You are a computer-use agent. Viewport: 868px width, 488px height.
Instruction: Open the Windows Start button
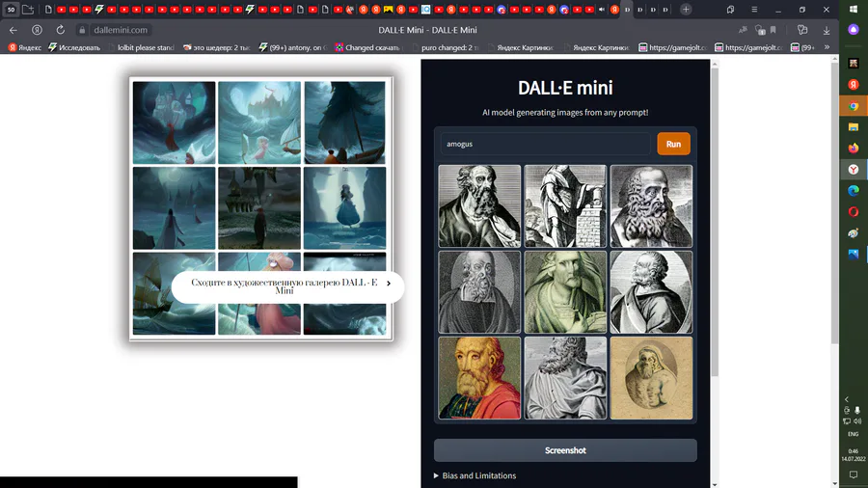854,10
